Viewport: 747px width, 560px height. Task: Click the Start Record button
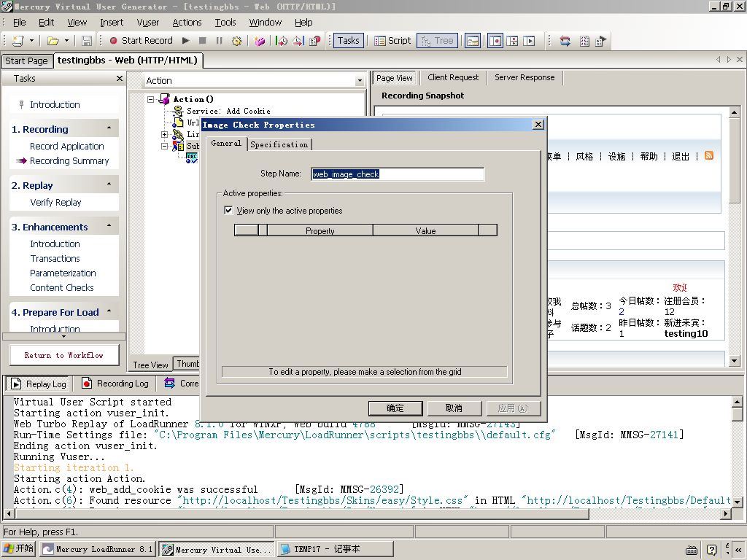click(x=141, y=41)
